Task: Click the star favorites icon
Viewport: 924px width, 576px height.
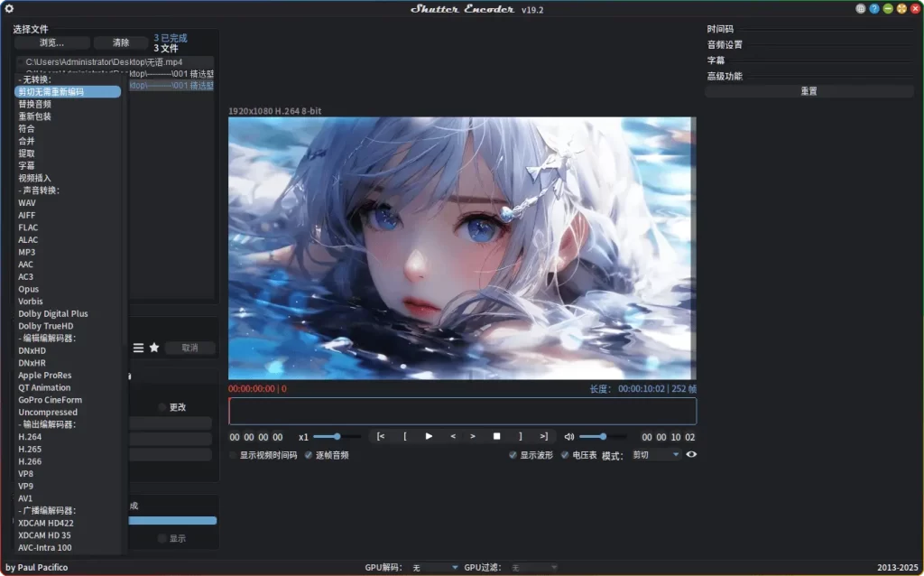Action: (154, 348)
